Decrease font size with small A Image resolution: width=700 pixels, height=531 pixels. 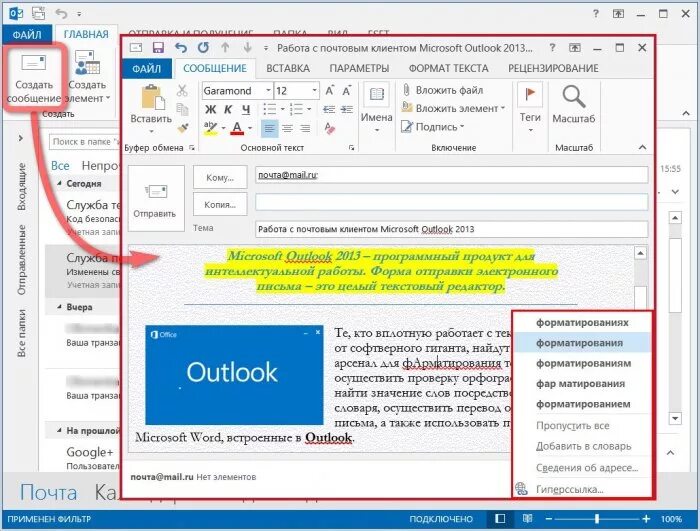[346, 91]
